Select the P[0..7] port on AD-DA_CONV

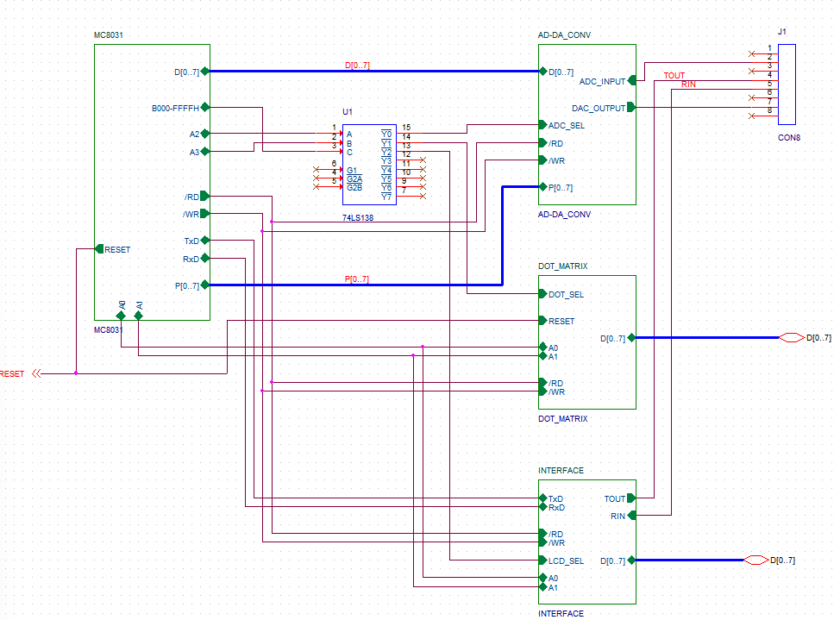tap(543, 187)
